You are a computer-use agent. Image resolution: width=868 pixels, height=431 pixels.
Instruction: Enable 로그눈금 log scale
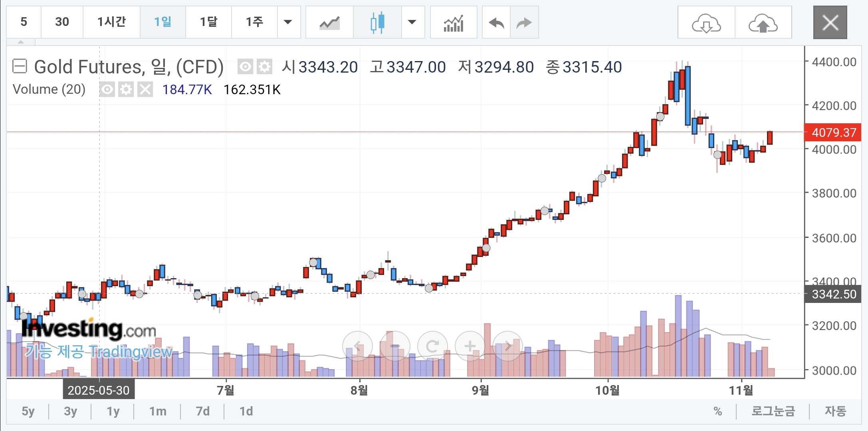(773, 411)
